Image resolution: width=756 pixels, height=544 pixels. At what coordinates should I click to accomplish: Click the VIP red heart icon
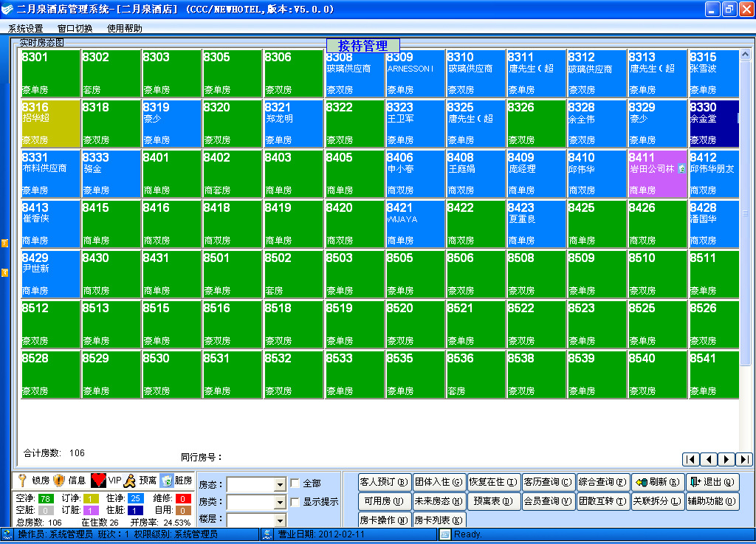pos(98,480)
